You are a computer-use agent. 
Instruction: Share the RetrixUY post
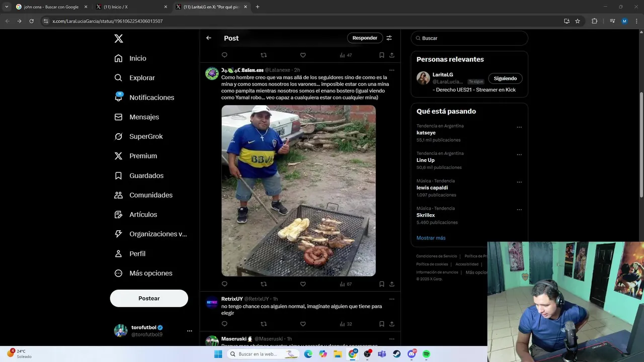[392, 324]
